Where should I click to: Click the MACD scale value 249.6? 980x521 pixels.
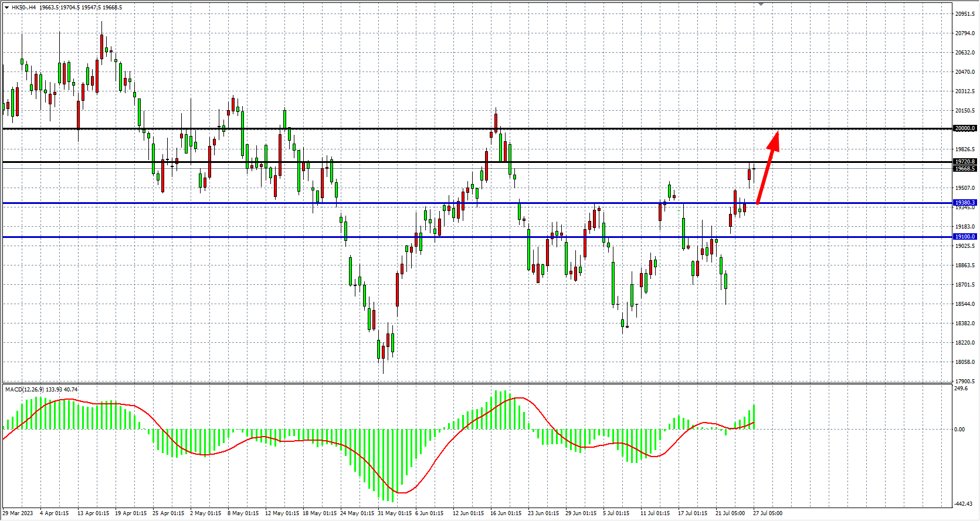click(x=961, y=389)
